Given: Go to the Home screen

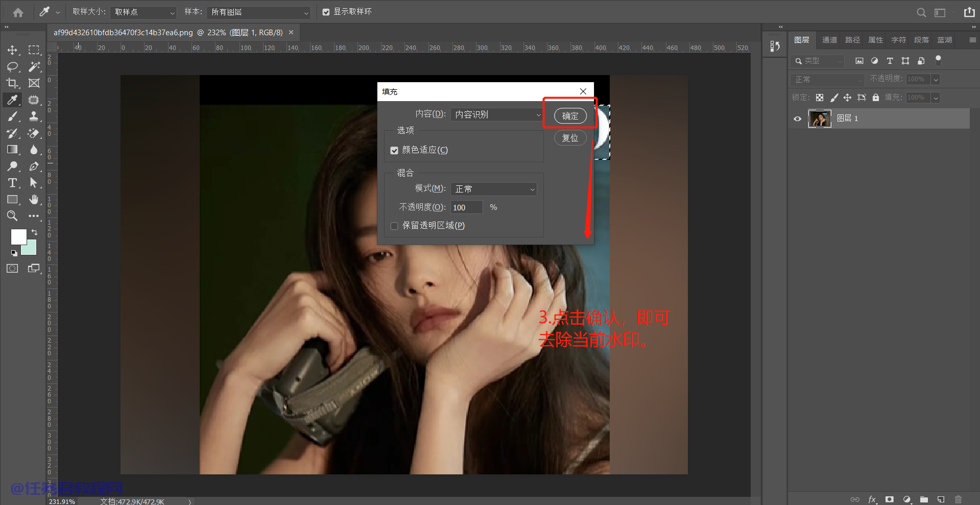Looking at the screenshot, I should tap(18, 12).
